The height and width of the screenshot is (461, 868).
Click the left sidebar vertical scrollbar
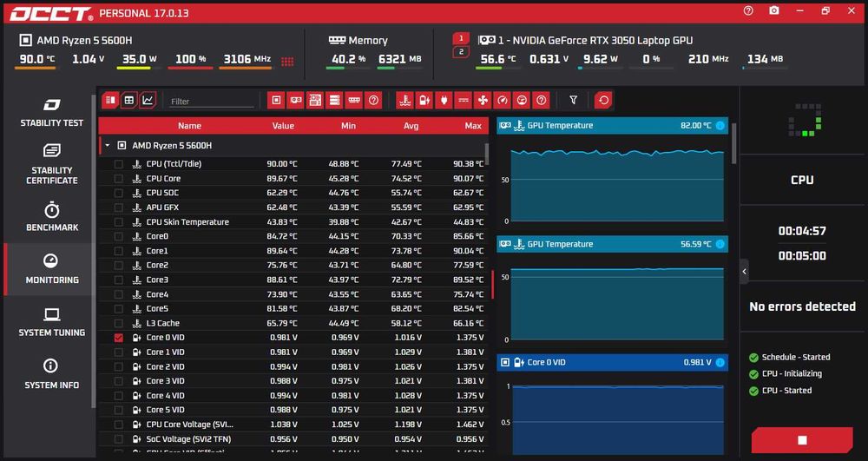(94, 252)
